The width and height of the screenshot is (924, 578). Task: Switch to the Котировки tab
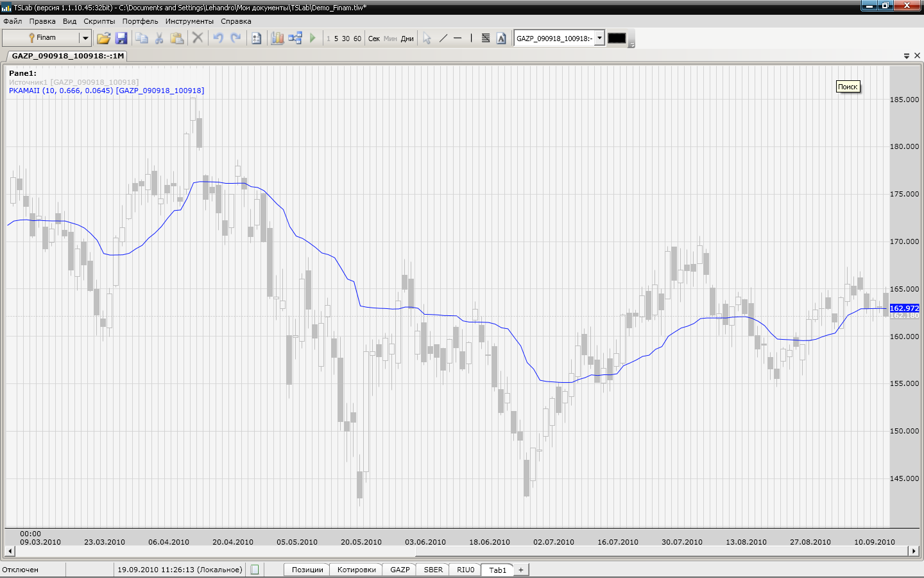point(357,570)
